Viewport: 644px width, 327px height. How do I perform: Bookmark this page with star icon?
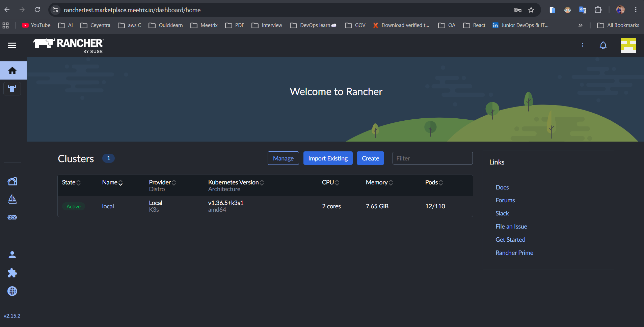pos(531,10)
